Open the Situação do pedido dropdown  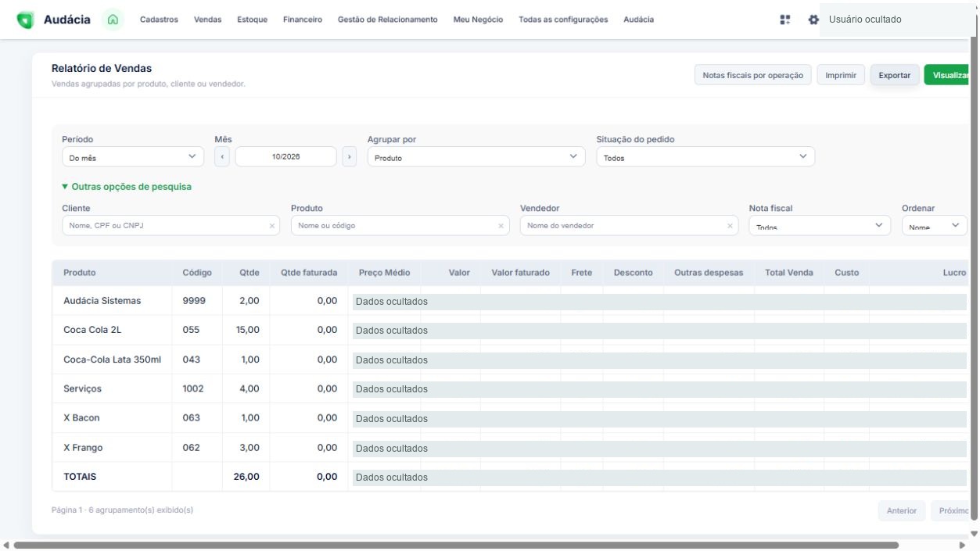coord(705,157)
